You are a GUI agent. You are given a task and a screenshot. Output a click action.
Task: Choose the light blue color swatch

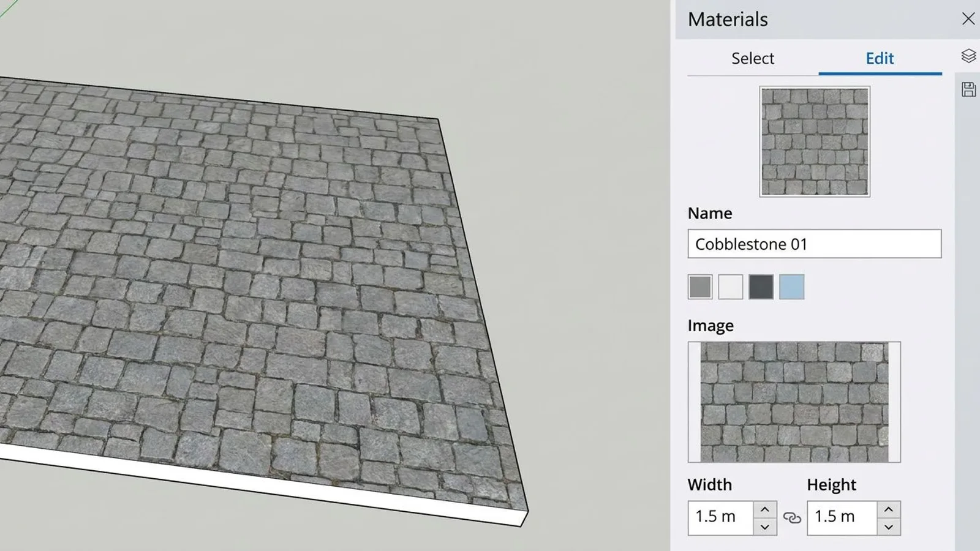coord(792,287)
